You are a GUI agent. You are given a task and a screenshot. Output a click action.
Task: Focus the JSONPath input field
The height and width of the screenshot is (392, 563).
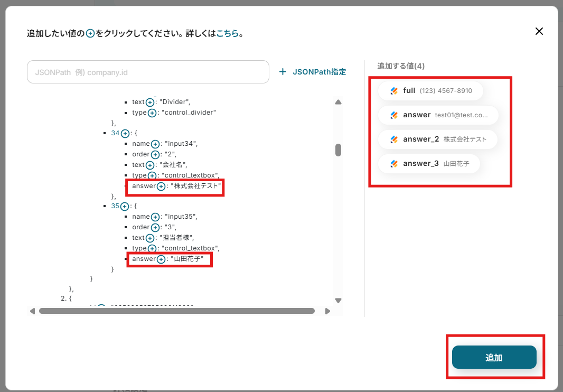148,72
